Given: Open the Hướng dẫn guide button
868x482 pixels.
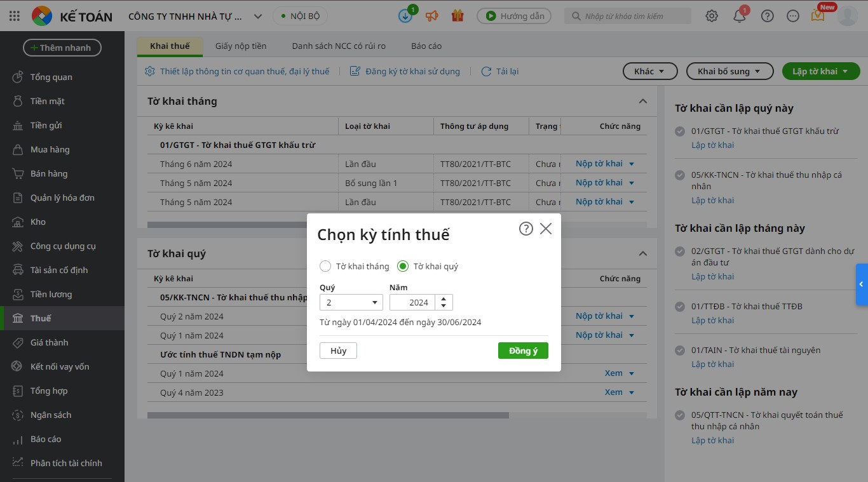Looking at the screenshot, I should pyautogui.click(x=514, y=16).
